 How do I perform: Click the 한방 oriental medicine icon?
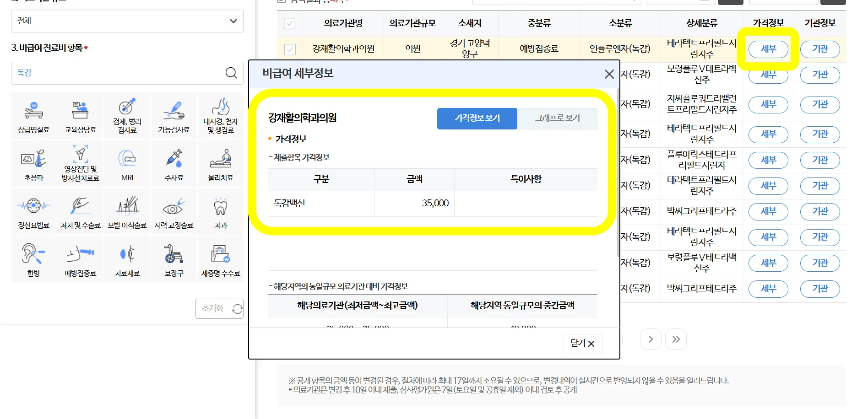tap(33, 259)
